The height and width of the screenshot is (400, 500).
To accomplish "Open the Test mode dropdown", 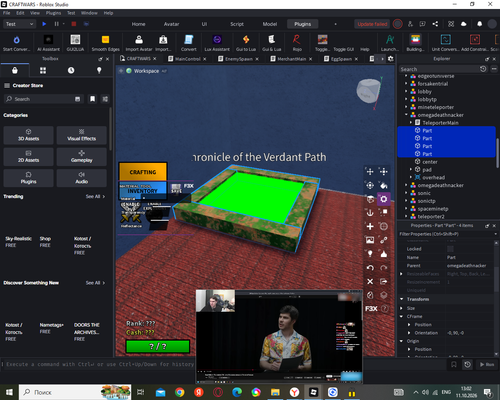I will [19, 24].
